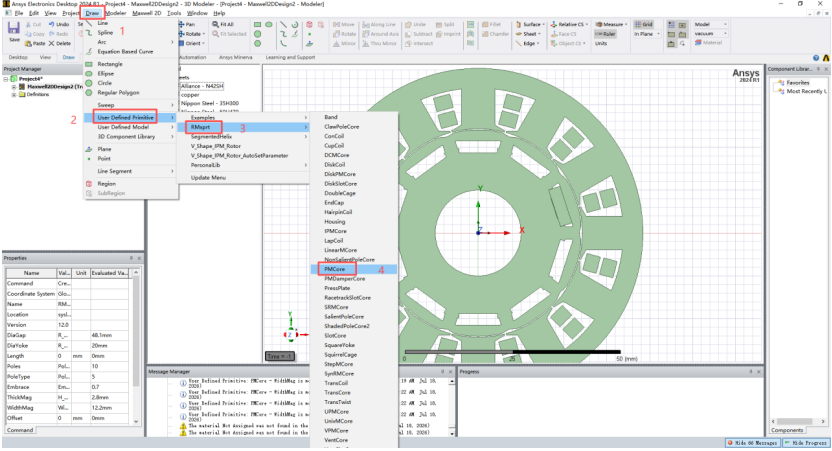Click the Units button in ribbon
This screenshot has height=451, width=832.
(601, 44)
